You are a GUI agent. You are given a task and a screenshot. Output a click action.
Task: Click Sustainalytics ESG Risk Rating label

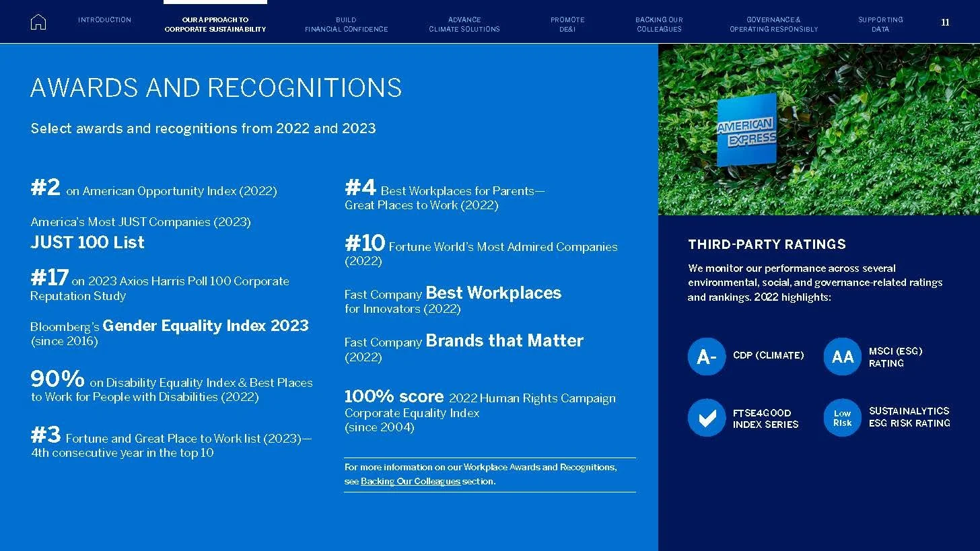coord(909,417)
